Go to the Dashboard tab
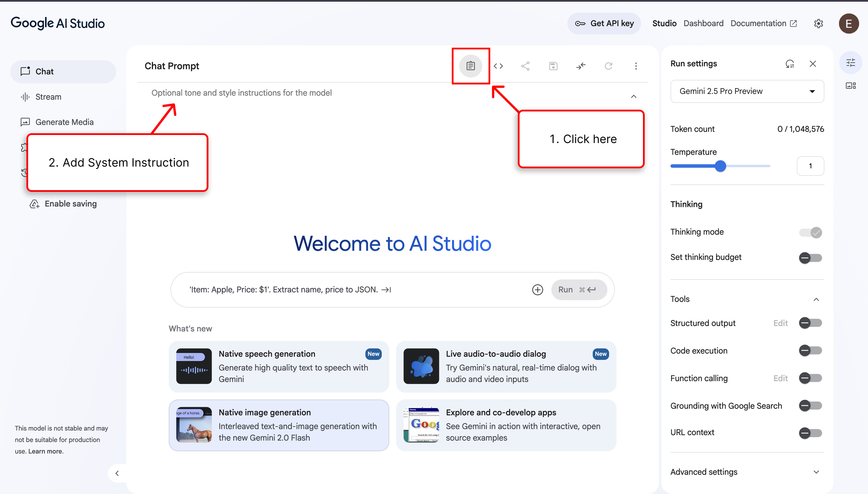This screenshot has width=868, height=494. 703,23
